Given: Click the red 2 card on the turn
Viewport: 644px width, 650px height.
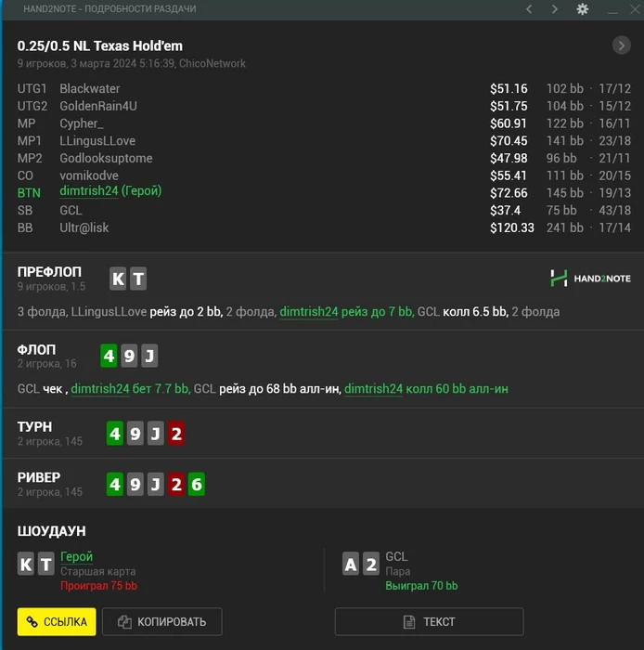Looking at the screenshot, I should pos(176,434).
